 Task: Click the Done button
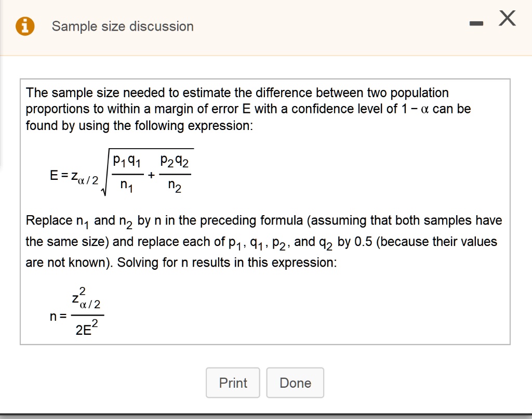[x=295, y=383]
